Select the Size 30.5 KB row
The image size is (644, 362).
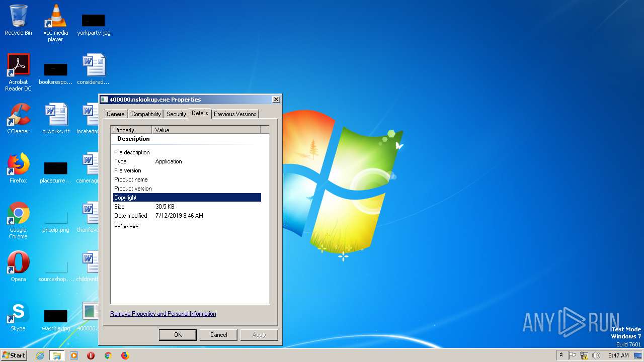coord(187,207)
